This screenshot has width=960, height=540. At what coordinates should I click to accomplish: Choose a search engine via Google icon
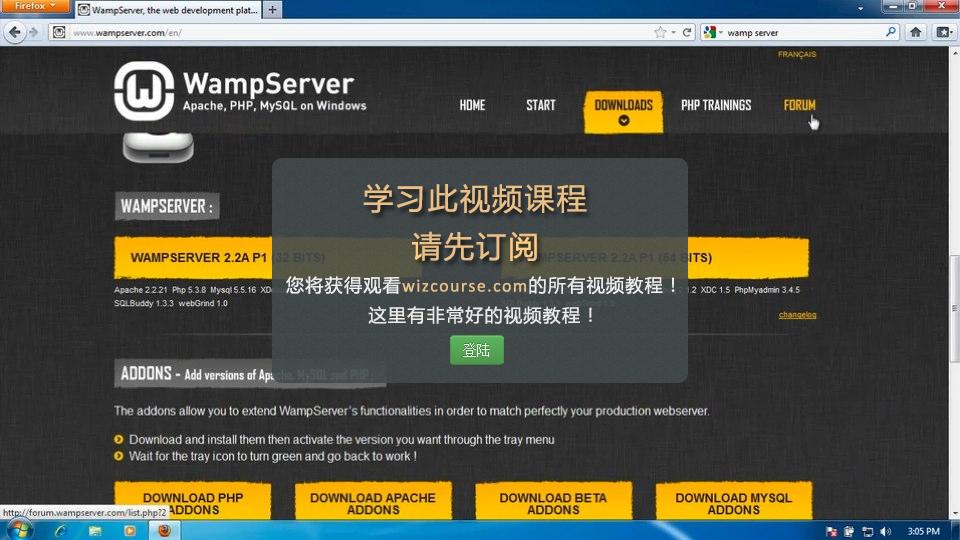tap(710, 32)
